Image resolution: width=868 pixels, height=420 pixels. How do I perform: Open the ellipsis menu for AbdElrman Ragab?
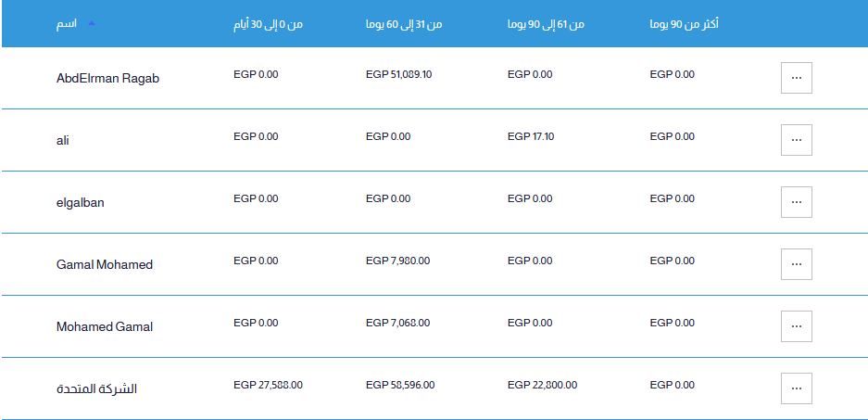(796, 78)
